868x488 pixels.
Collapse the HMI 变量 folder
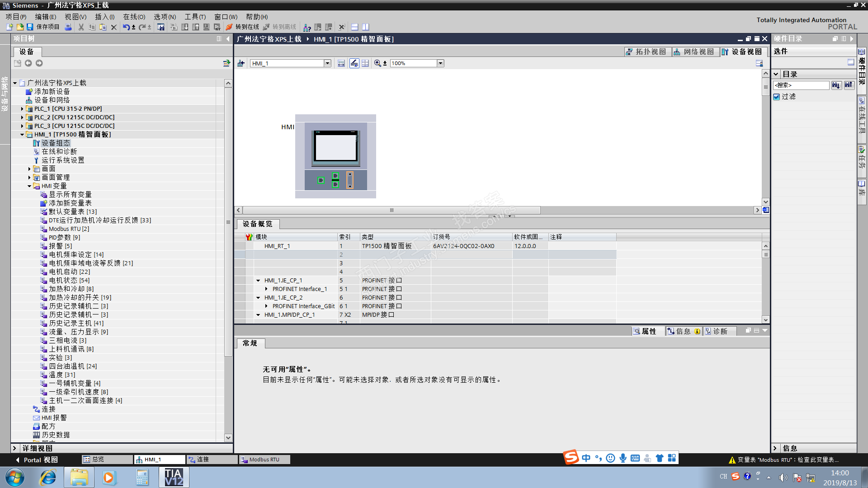[x=29, y=186]
